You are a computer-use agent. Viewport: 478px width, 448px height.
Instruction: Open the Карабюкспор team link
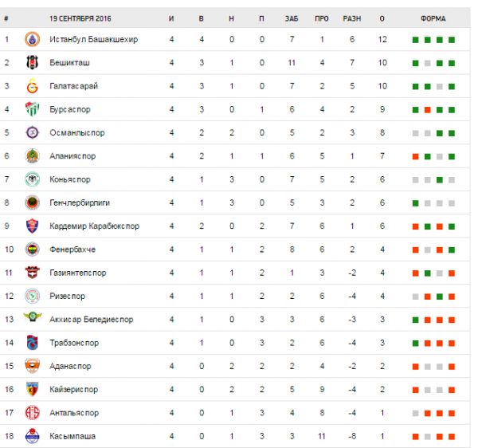[x=94, y=226]
